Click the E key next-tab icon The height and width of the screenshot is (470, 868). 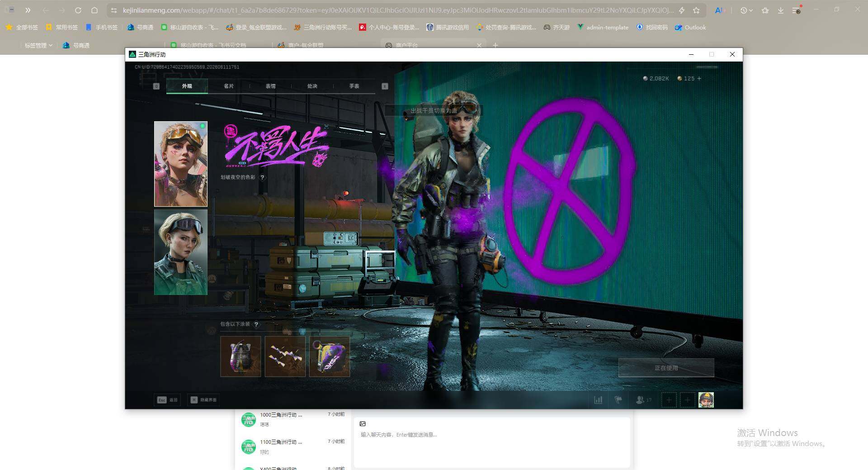pyautogui.click(x=385, y=86)
